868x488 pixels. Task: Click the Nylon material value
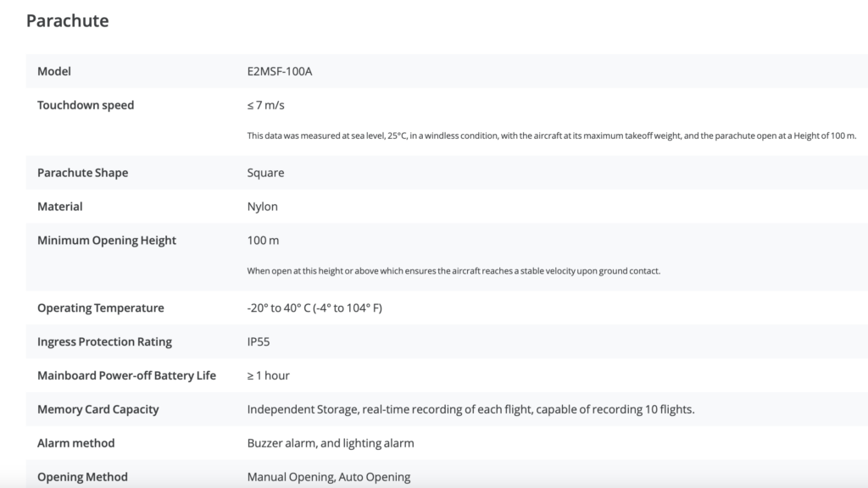262,207
